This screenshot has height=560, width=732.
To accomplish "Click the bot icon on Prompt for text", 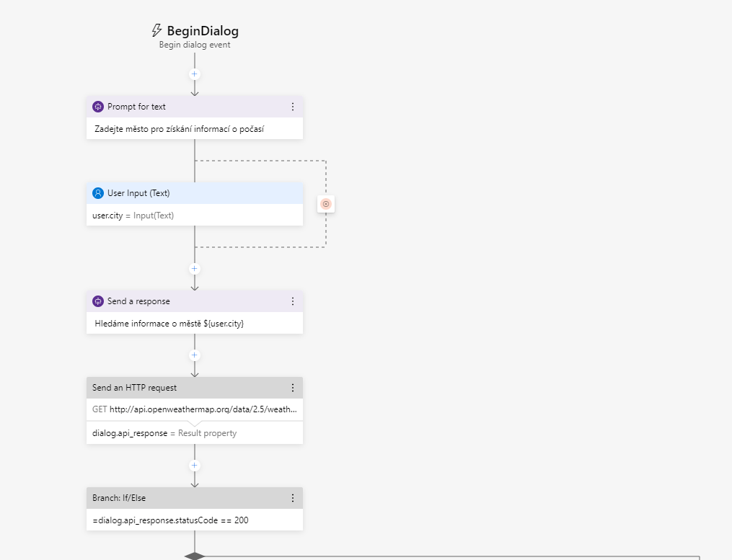I will [x=98, y=107].
